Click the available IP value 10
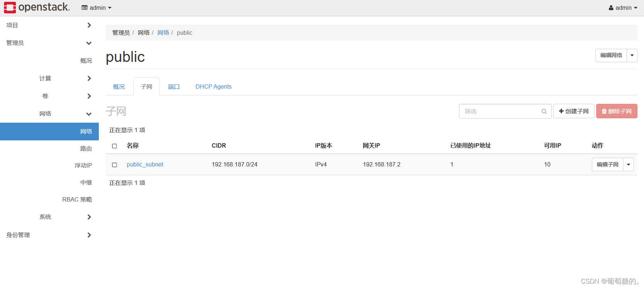The image size is (644, 288). coord(547,164)
